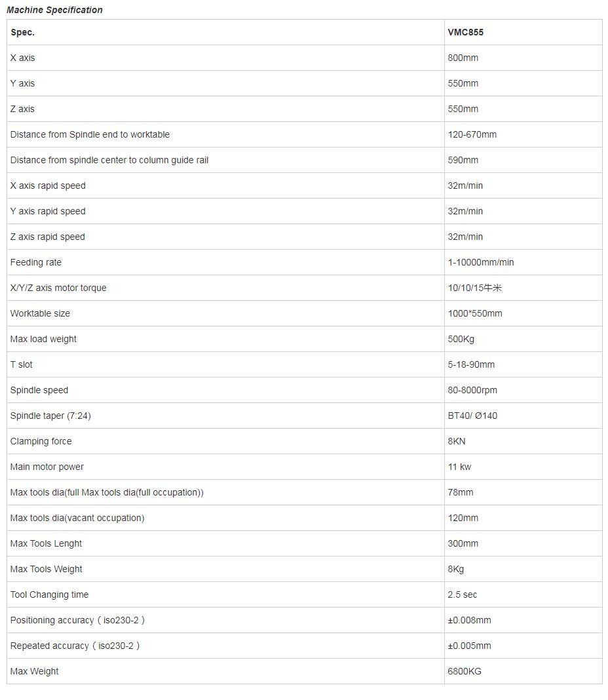
Task: Click the Y axis row label
Action: pos(22,83)
